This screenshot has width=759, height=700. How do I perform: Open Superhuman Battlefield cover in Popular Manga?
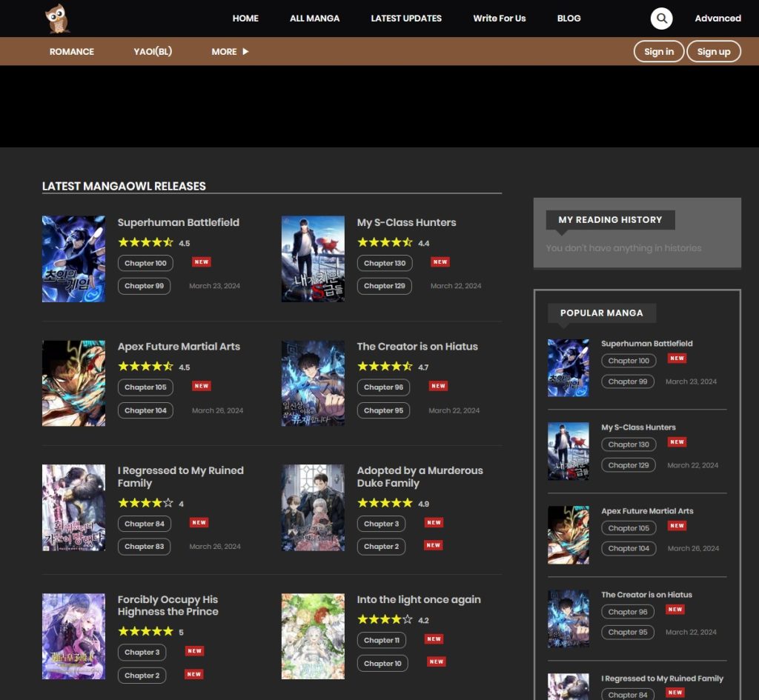pyautogui.click(x=569, y=367)
